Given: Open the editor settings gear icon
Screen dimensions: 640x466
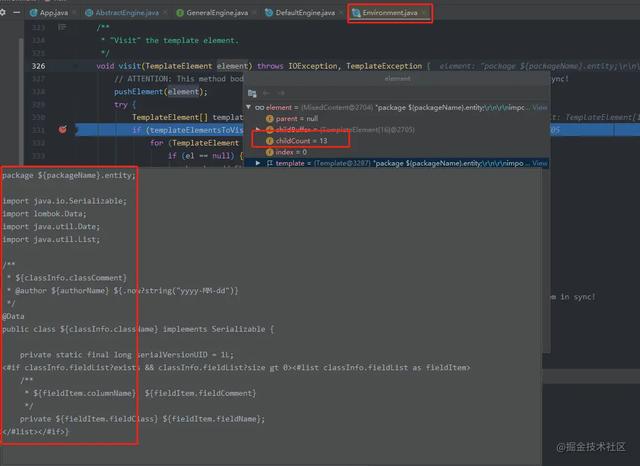Looking at the screenshot, I should point(3,13).
